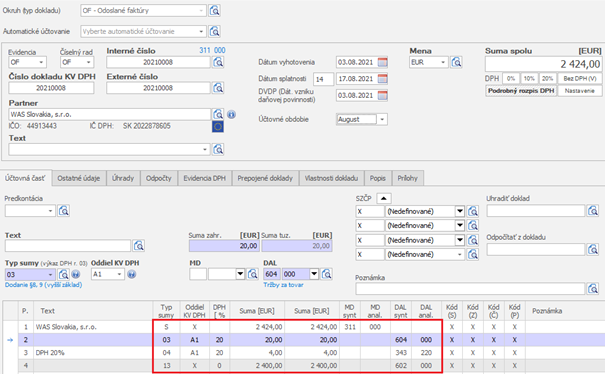Switch to Evidencia DPH tab
The height and width of the screenshot is (375, 605).
204,178
